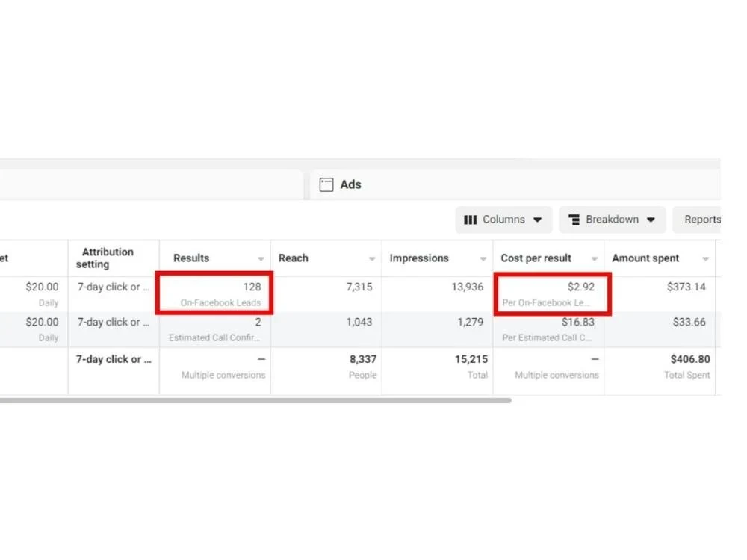The height and width of the screenshot is (560, 747).
Task: Select the 13,936 impressions value
Action: [x=468, y=287]
